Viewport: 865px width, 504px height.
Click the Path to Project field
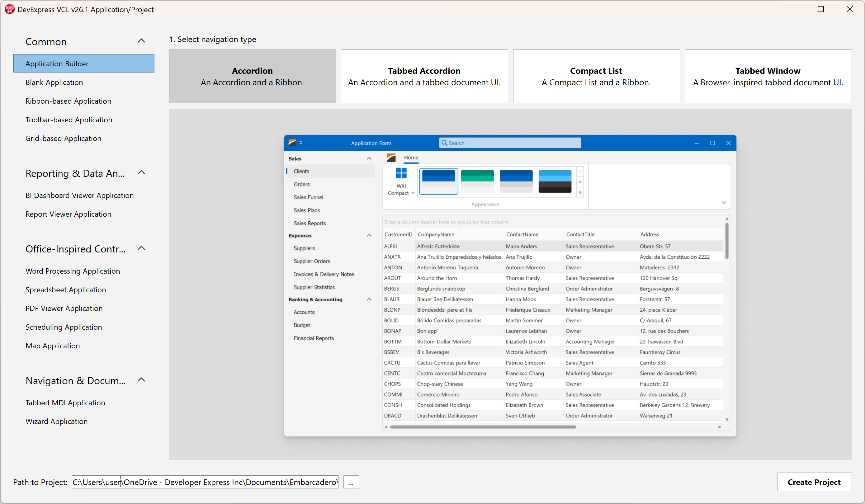205,482
